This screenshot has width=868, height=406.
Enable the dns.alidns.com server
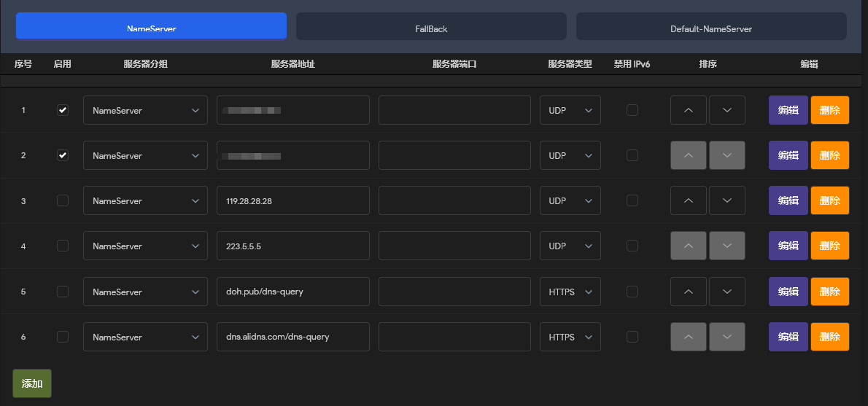[63, 337]
